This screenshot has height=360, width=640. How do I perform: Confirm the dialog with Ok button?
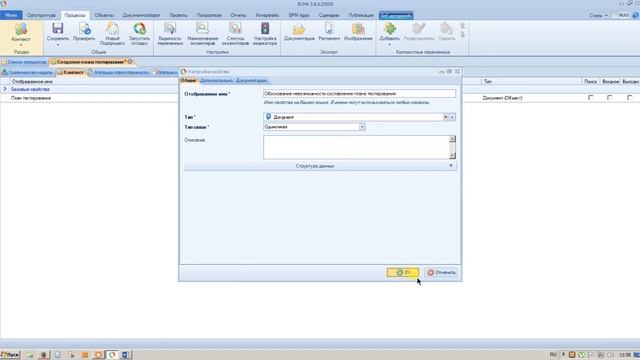403,272
